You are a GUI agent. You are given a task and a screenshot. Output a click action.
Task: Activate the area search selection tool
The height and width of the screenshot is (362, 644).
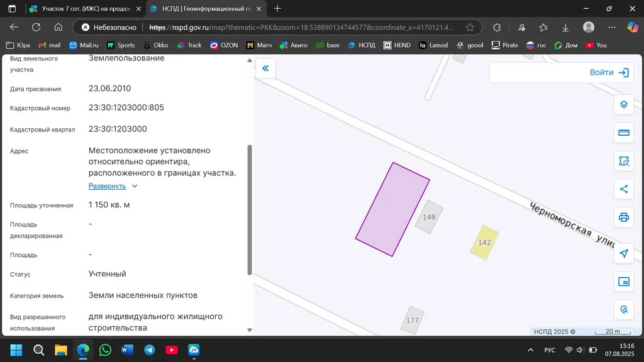[x=624, y=161]
